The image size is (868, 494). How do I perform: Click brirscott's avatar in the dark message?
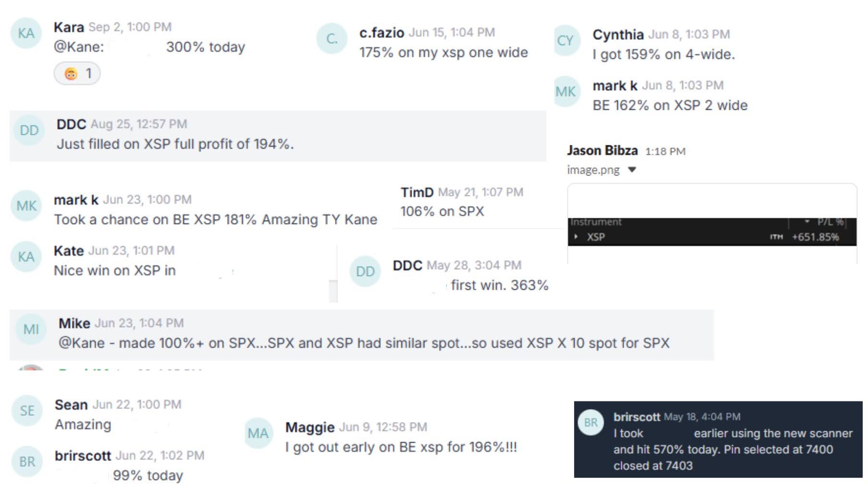click(x=591, y=422)
